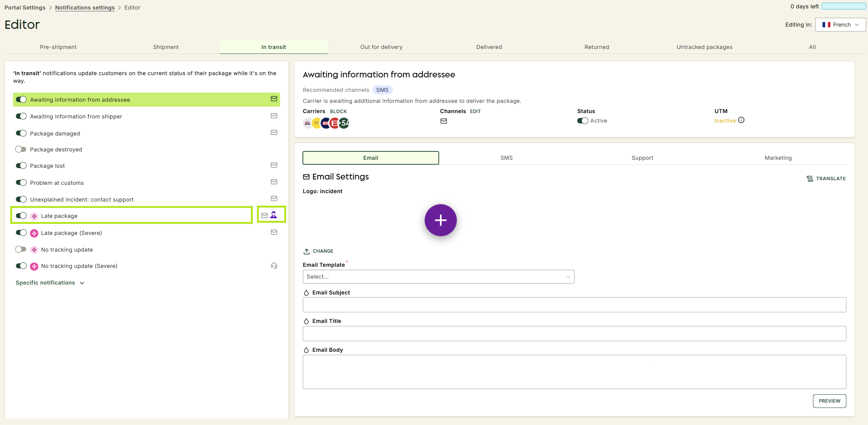The image size is (868, 425).
Task: Click email icon on Package damaged row
Action: (274, 133)
